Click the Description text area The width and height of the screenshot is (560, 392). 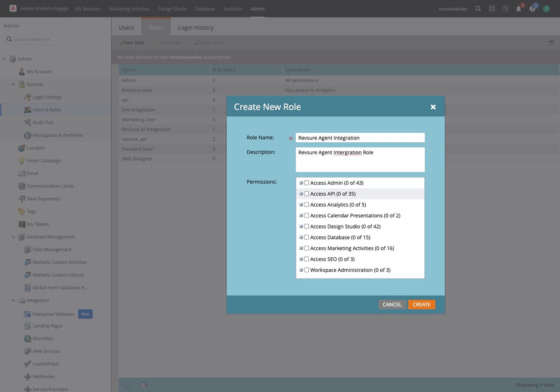360,160
